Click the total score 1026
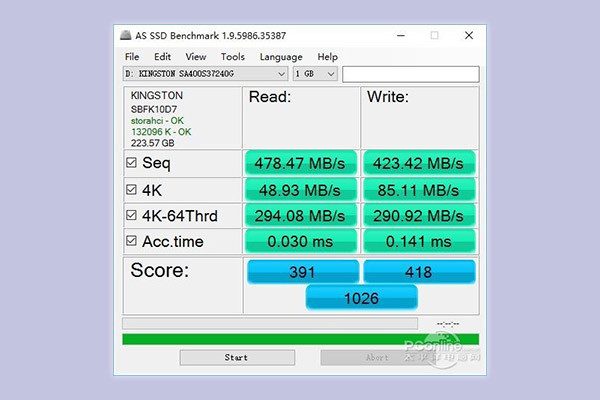 point(361,298)
